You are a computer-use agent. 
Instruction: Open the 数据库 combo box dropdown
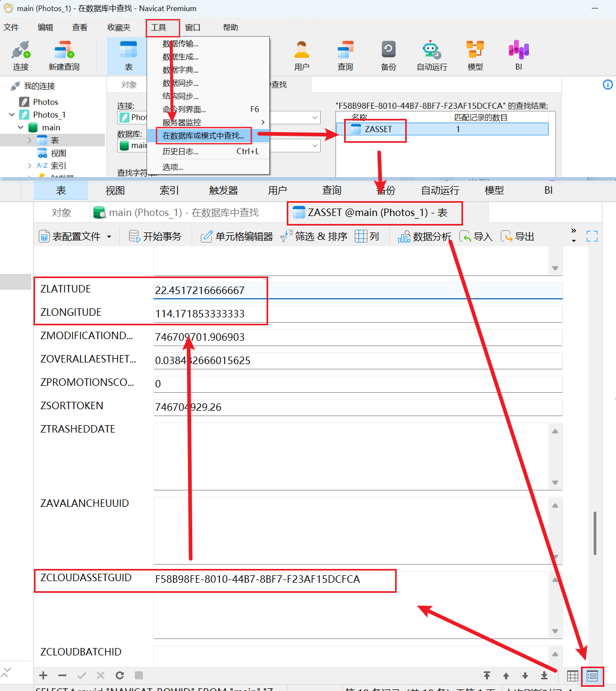click(315, 145)
